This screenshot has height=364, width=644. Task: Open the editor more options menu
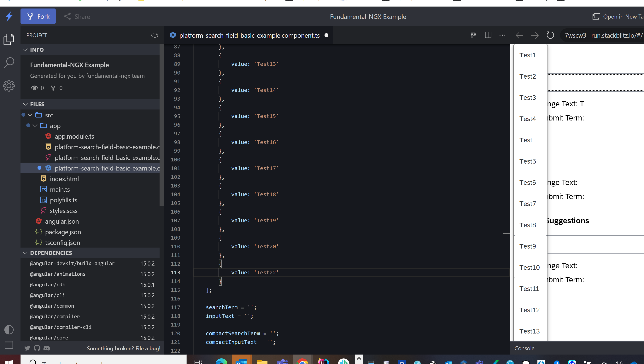502,35
